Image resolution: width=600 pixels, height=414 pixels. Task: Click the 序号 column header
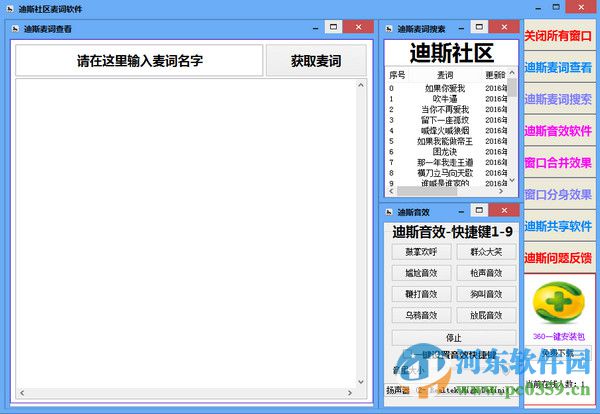pos(397,75)
